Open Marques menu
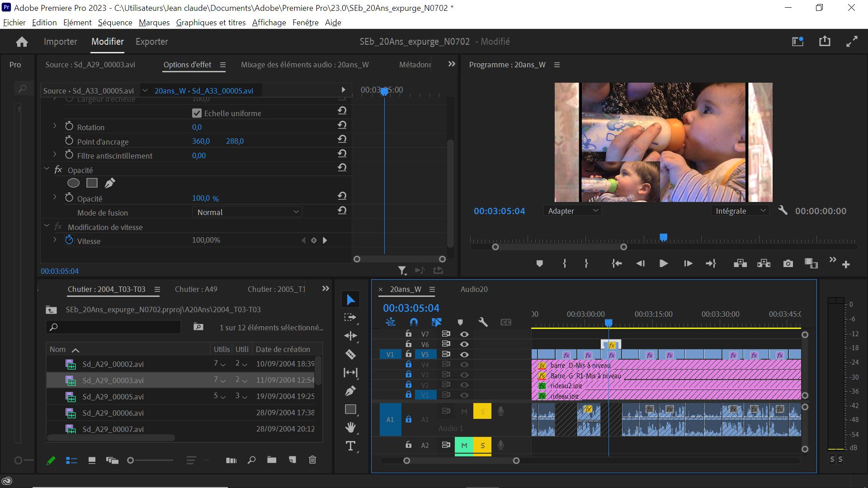 (154, 23)
